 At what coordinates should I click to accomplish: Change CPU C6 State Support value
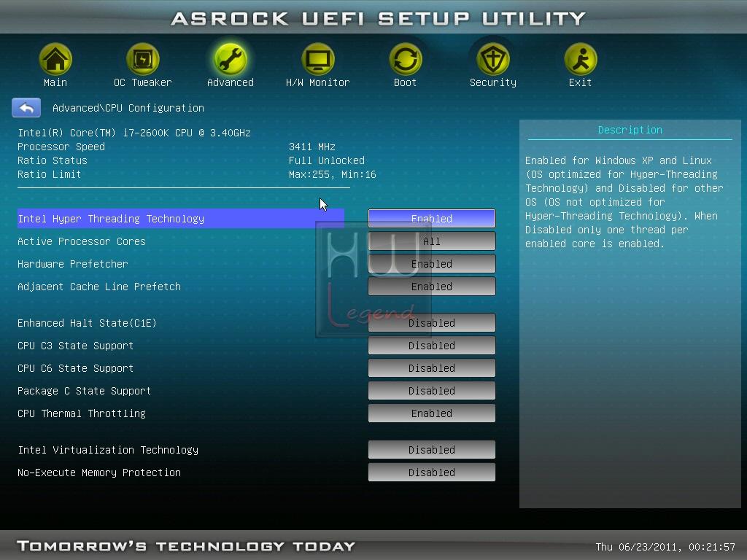click(x=432, y=368)
